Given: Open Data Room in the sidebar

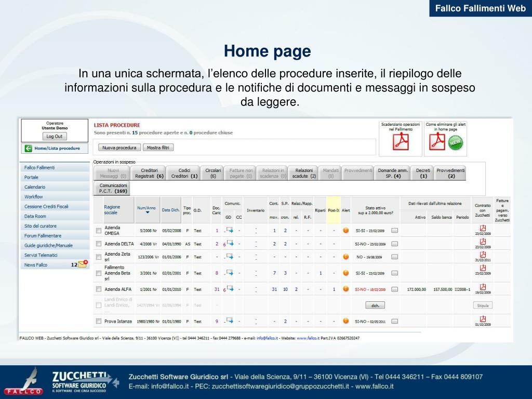Looking at the screenshot, I should coord(55,216).
